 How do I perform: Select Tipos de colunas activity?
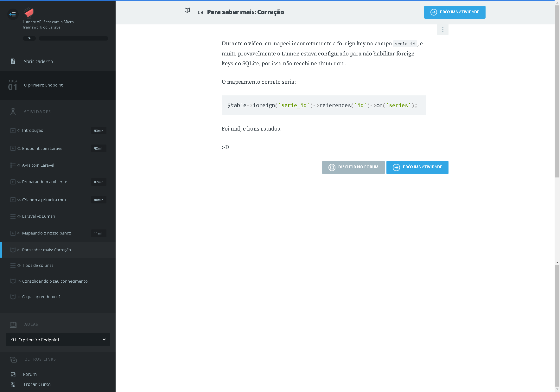(x=38, y=266)
